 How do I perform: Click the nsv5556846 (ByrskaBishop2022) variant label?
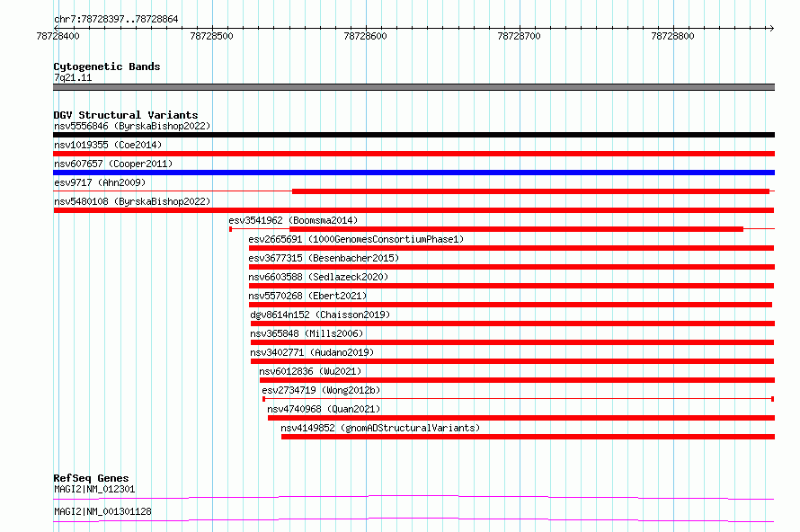pyautogui.click(x=132, y=126)
